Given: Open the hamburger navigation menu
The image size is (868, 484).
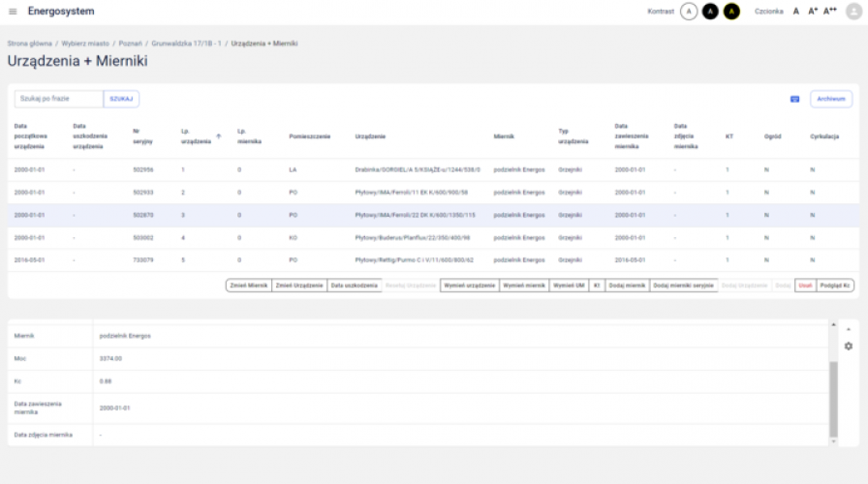Looking at the screenshot, I should click(13, 12).
